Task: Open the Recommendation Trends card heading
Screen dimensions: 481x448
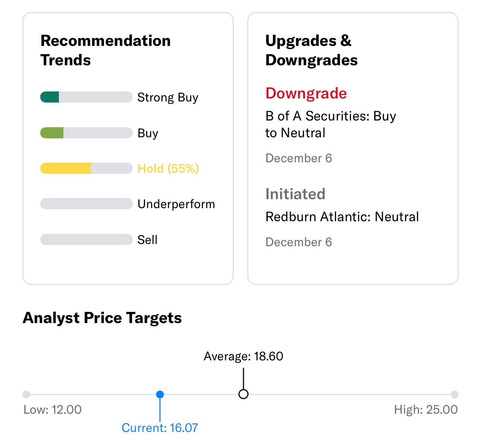Action: pyautogui.click(x=106, y=50)
